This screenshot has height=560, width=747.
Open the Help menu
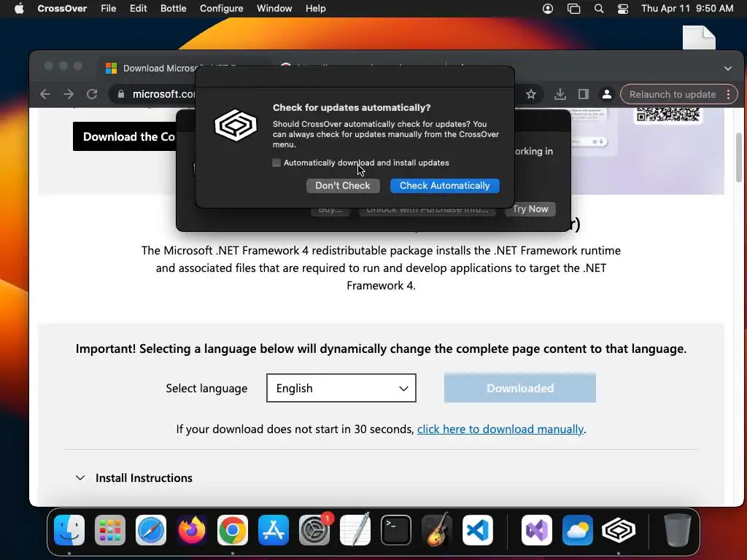[315, 9]
